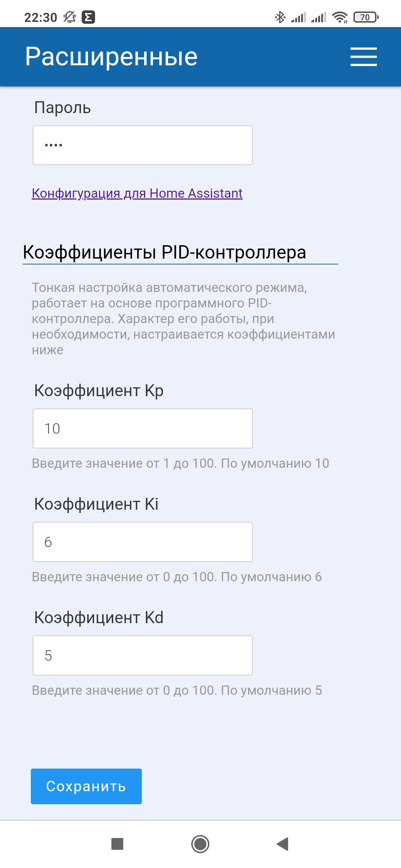Tap the first SIM signal strength icon
Image resolution: width=401 pixels, height=868 pixels.
pyautogui.click(x=299, y=17)
